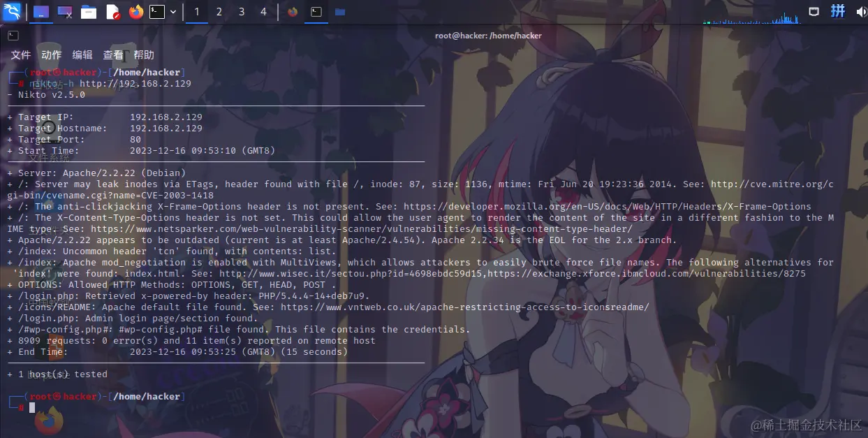Screen dimensions: 868x438
Task: Click the 'Target Hostname' line
Action: 105,129
